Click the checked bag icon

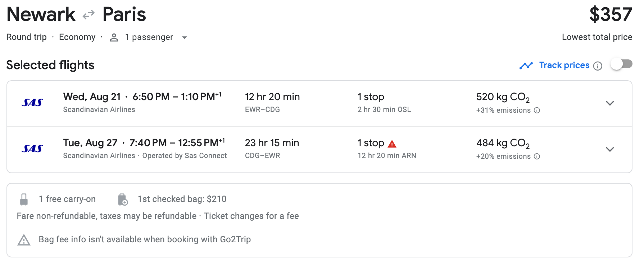click(123, 199)
